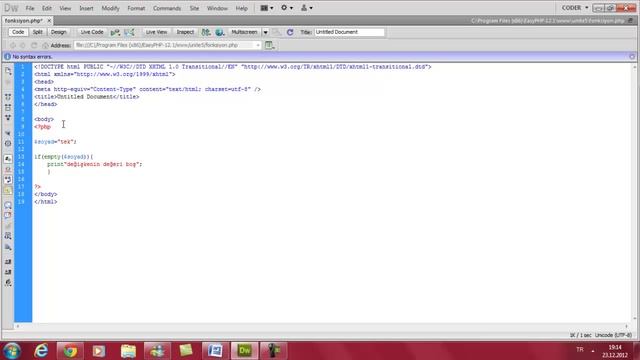Screen dimensions: 640x360
Task: Open Extend Dreamweaver gear dropdown
Action: pos(287,8)
